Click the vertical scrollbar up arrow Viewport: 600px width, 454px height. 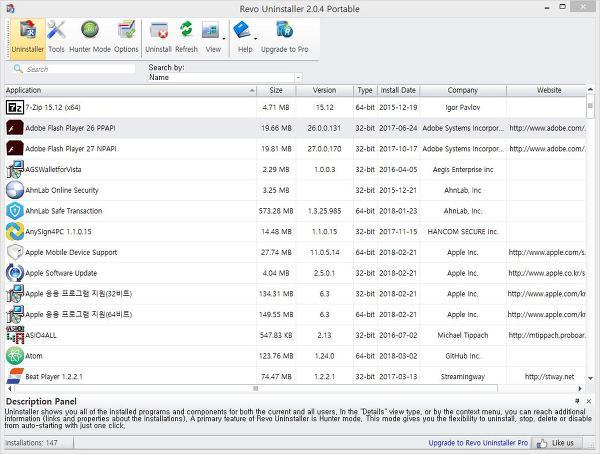(x=590, y=90)
